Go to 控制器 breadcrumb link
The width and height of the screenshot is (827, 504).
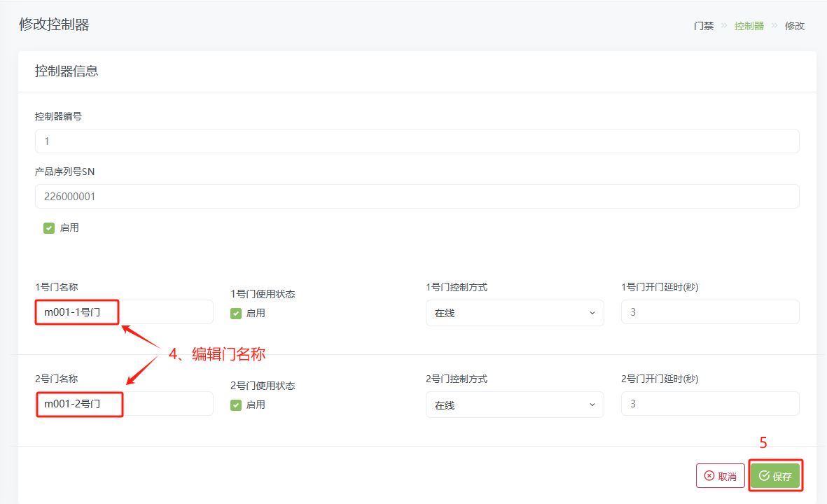point(749,26)
